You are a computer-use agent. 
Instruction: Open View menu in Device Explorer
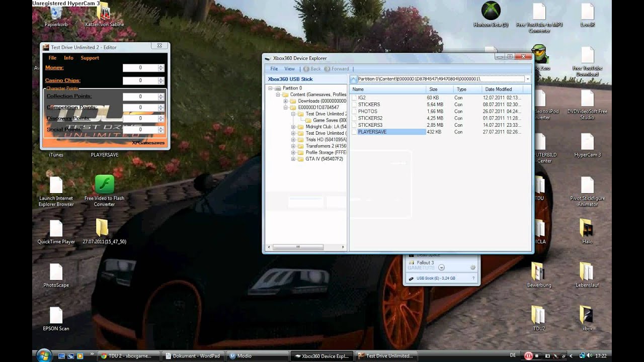click(x=290, y=69)
